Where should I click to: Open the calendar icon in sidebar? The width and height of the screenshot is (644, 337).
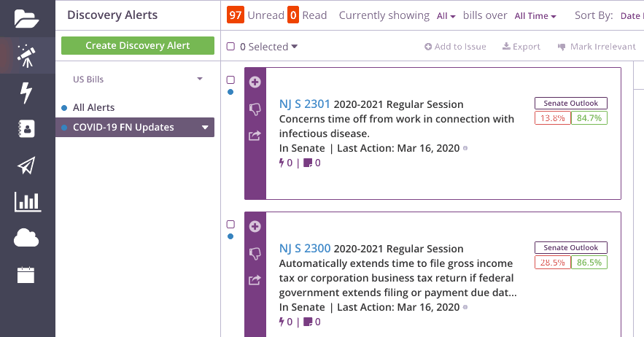[26, 275]
